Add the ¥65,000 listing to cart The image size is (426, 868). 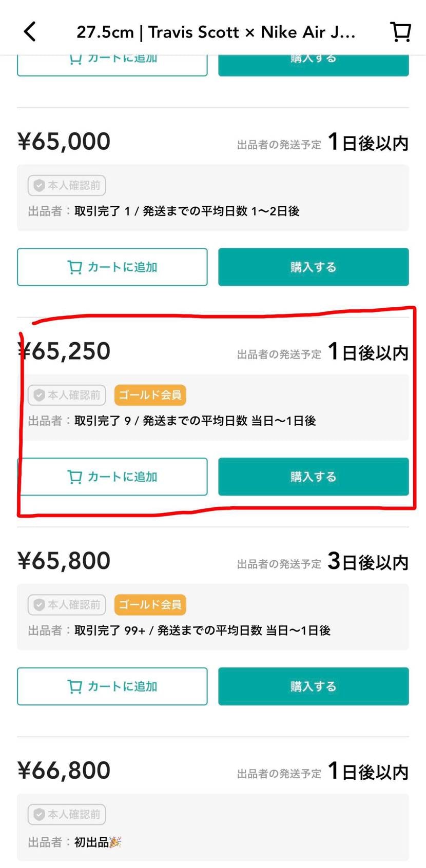pos(112,267)
